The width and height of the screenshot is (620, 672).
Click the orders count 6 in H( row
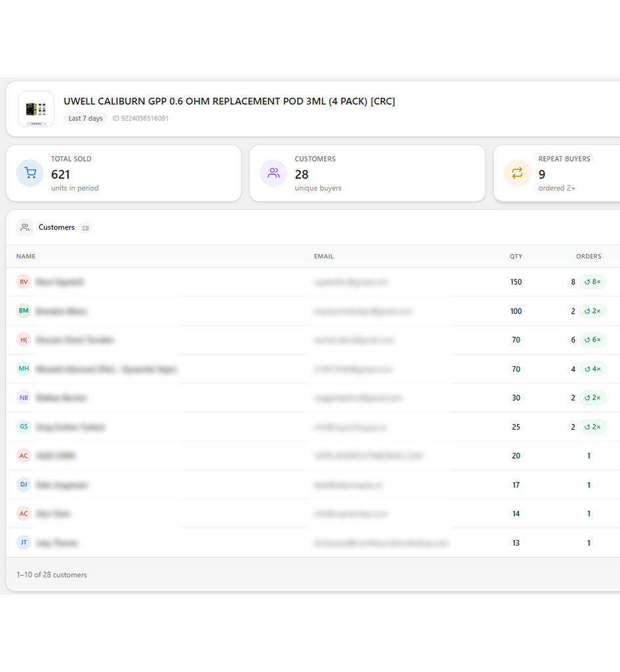[x=573, y=340]
